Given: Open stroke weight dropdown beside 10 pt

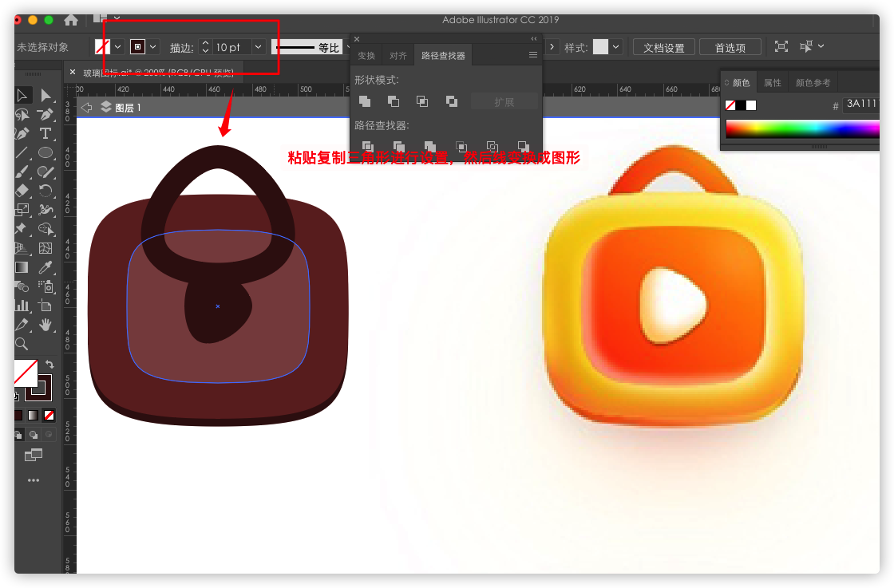Looking at the screenshot, I should click(259, 47).
